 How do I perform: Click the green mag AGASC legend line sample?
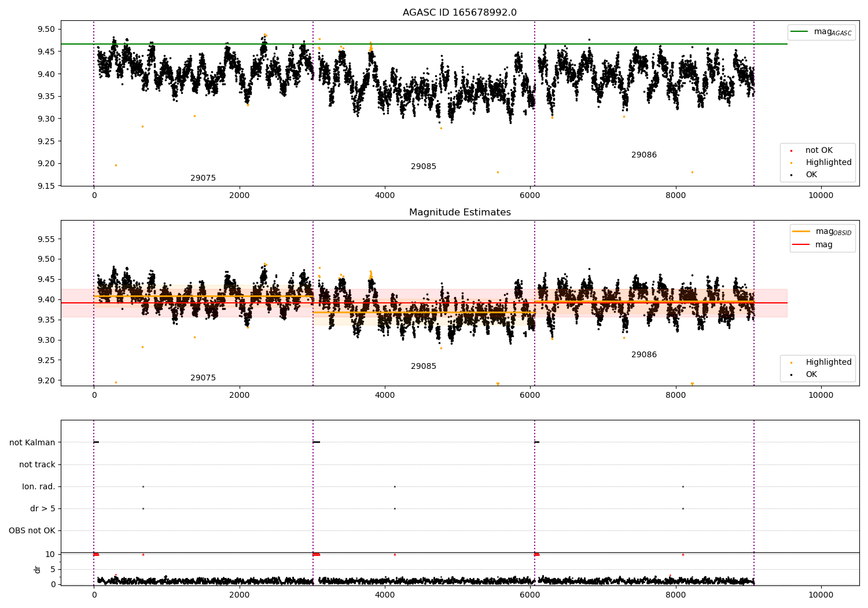point(799,32)
